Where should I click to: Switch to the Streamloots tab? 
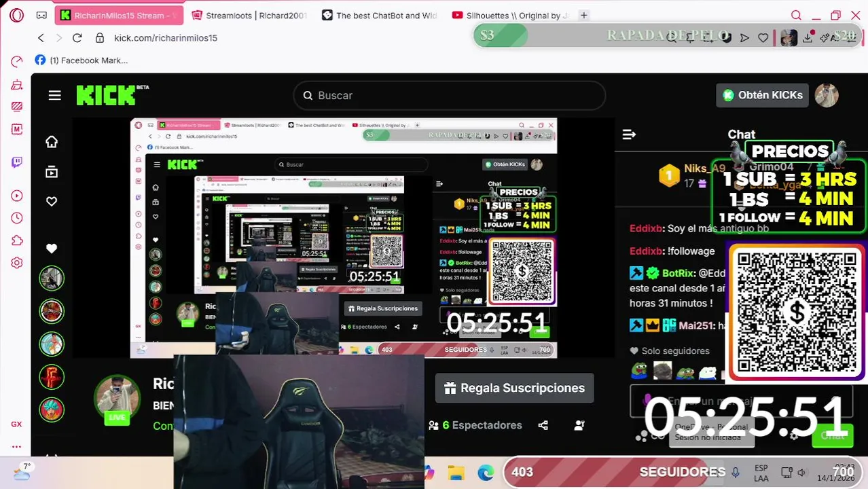(x=250, y=15)
